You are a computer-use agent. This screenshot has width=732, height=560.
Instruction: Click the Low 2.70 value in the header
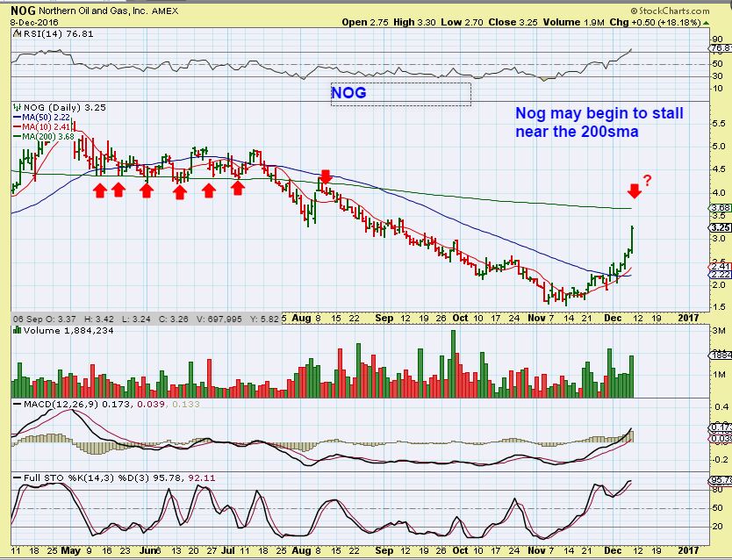coord(462,23)
